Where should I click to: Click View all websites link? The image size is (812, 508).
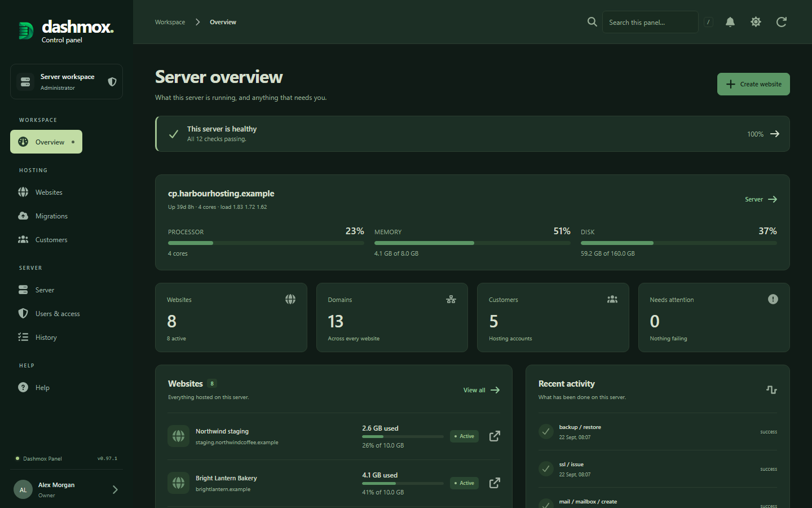[482, 390]
